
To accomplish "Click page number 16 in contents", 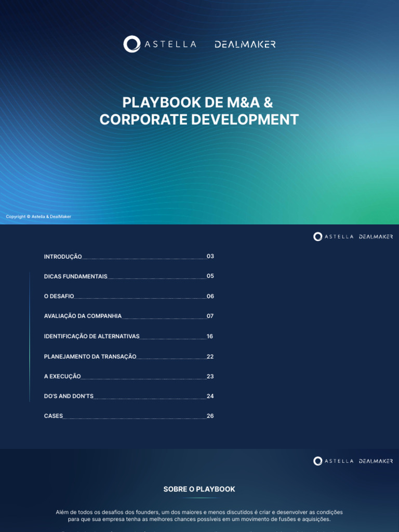I will click(x=210, y=336).
